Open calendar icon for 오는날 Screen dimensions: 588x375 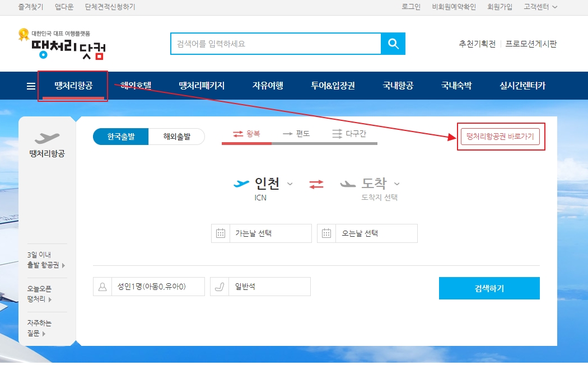326,233
